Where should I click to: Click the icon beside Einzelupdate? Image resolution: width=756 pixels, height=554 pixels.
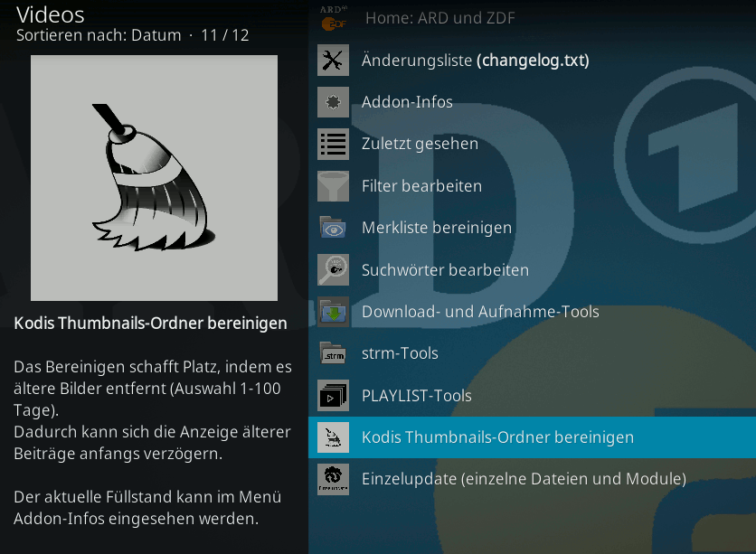(x=333, y=479)
